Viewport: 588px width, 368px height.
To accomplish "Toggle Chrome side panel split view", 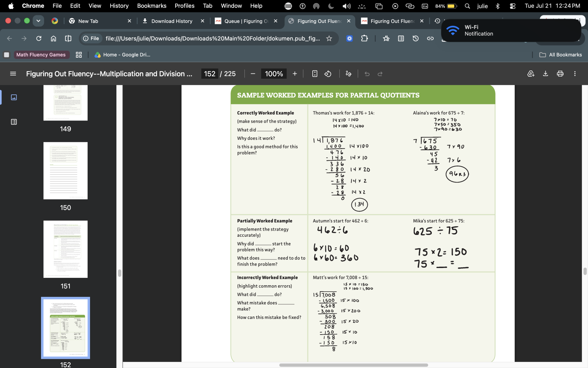I will 68,38.
